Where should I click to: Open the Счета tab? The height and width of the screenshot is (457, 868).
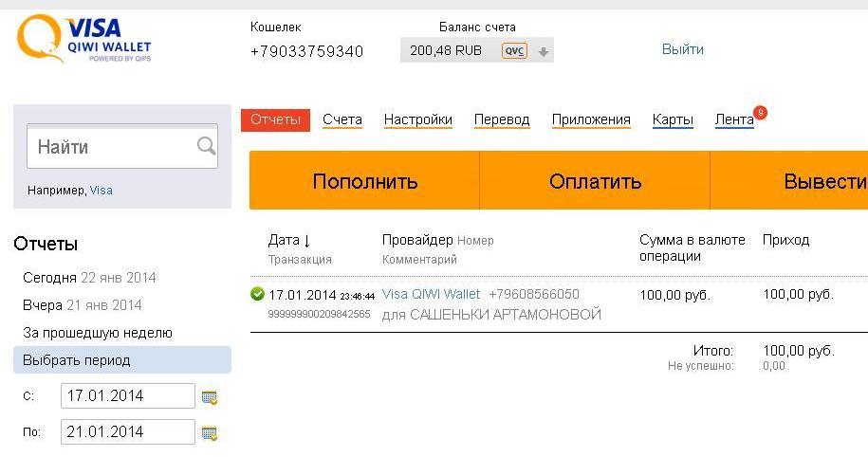(x=342, y=119)
